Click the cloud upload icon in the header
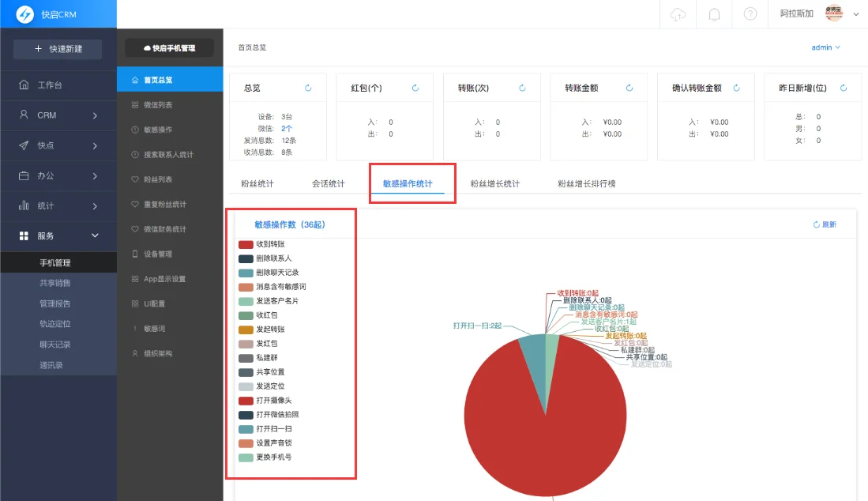868x501 pixels. (678, 13)
